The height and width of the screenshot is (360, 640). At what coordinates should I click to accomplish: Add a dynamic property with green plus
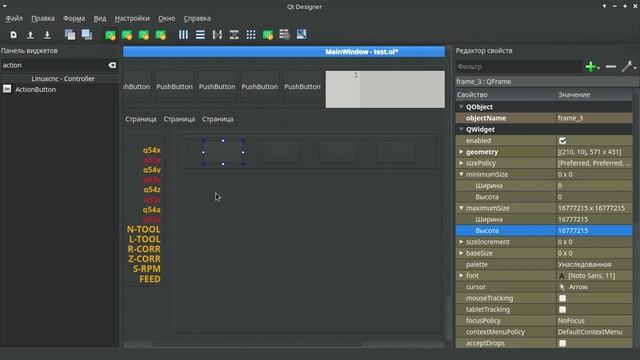591,67
